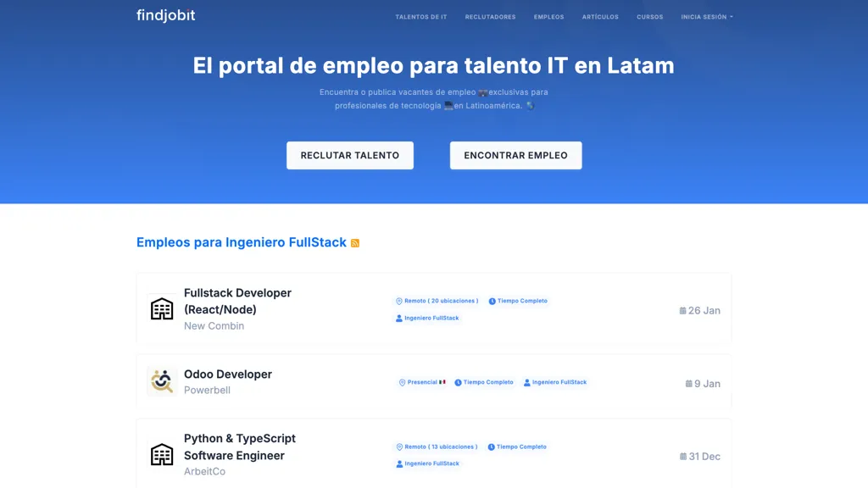
Task: Click the calendar icon next to 31 Dec
Action: (x=684, y=456)
